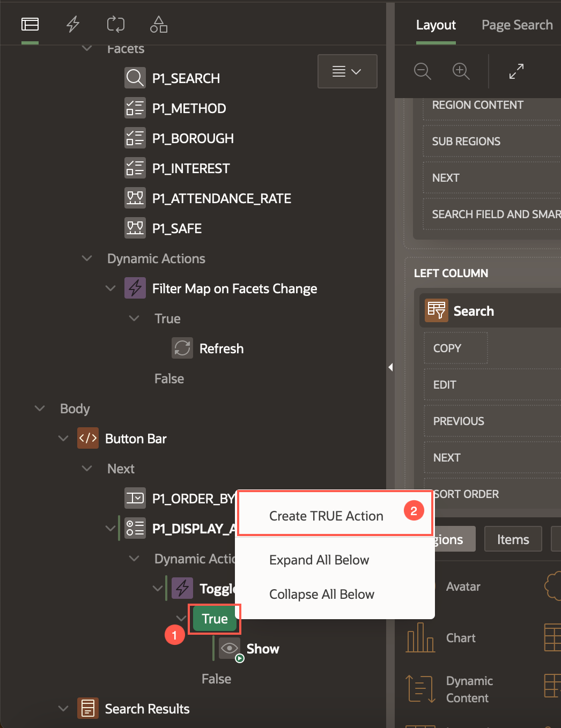This screenshot has width=561, height=728.
Task: Collapse the Body tree node
Action: [x=39, y=408]
